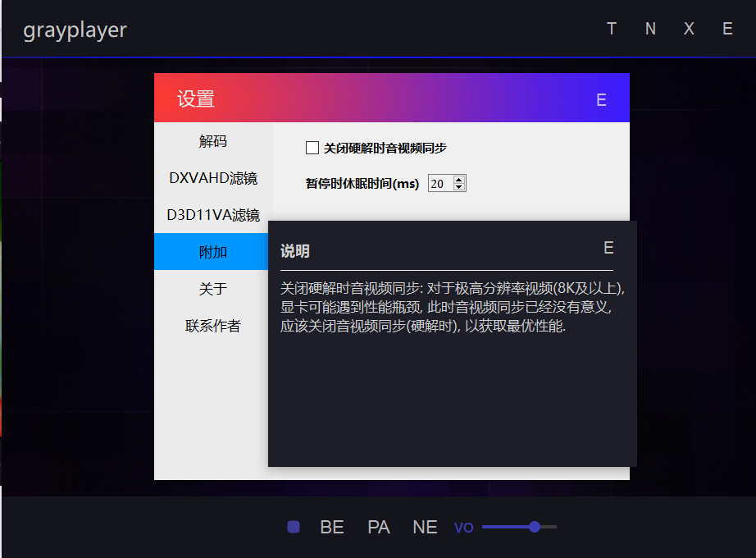756x558 pixels.
Task: Click the N icon in the title bar
Action: pyautogui.click(x=649, y=29)
